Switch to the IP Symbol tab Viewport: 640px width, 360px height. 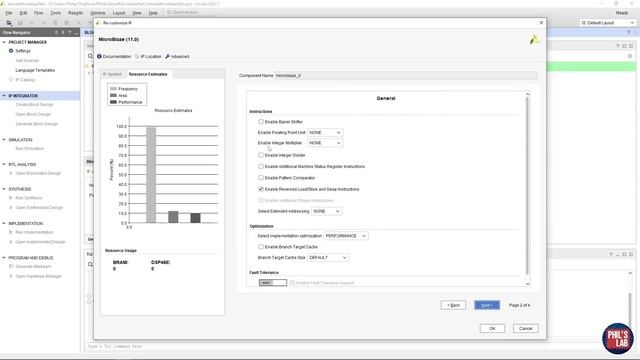coord(112,74)
